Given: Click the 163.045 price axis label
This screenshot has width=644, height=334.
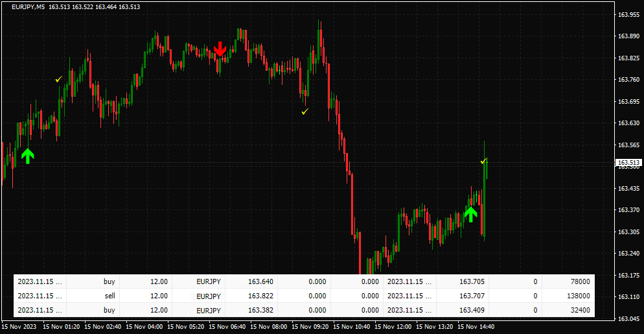Looking at the screenshot, I should click(628, 319).
